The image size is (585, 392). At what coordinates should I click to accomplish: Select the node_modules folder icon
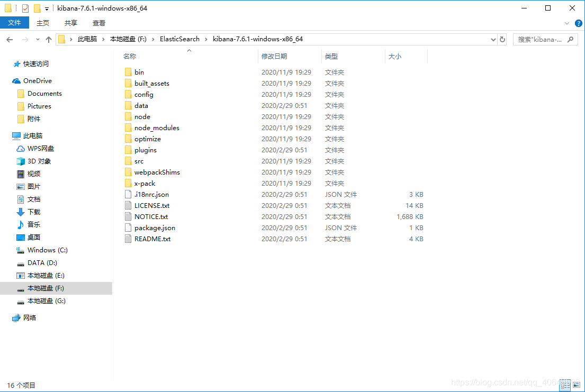click(x=128, y=127)
